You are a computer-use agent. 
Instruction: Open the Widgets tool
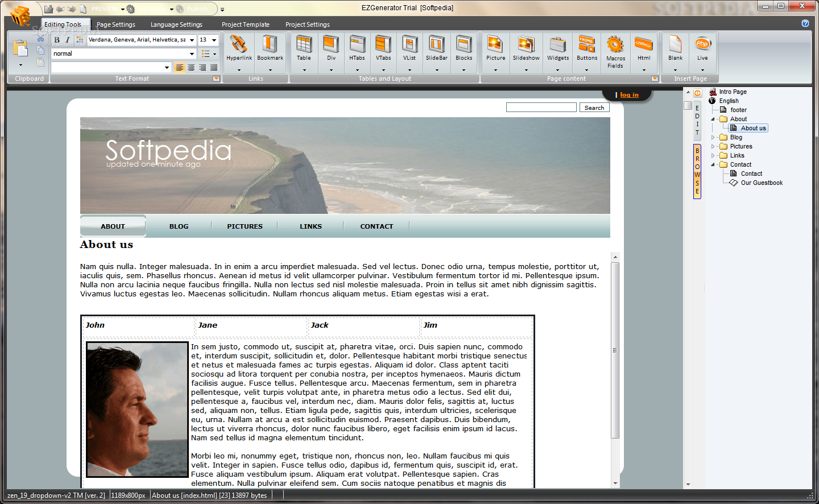(x=558, y=53)
